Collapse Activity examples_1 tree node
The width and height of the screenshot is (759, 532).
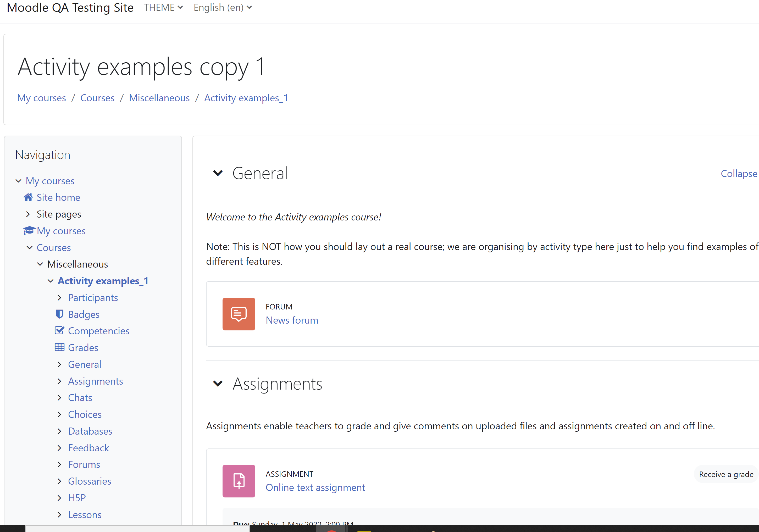tap(51, 281)
